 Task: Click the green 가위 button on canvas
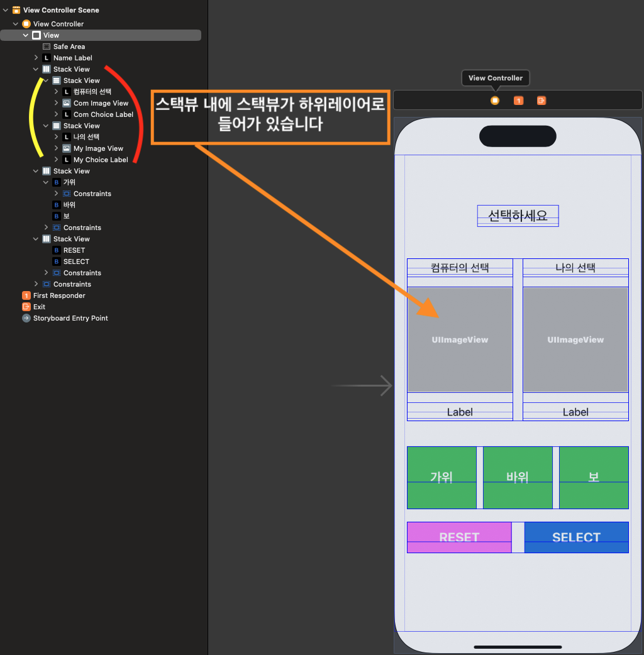click(x=441, y=478)
